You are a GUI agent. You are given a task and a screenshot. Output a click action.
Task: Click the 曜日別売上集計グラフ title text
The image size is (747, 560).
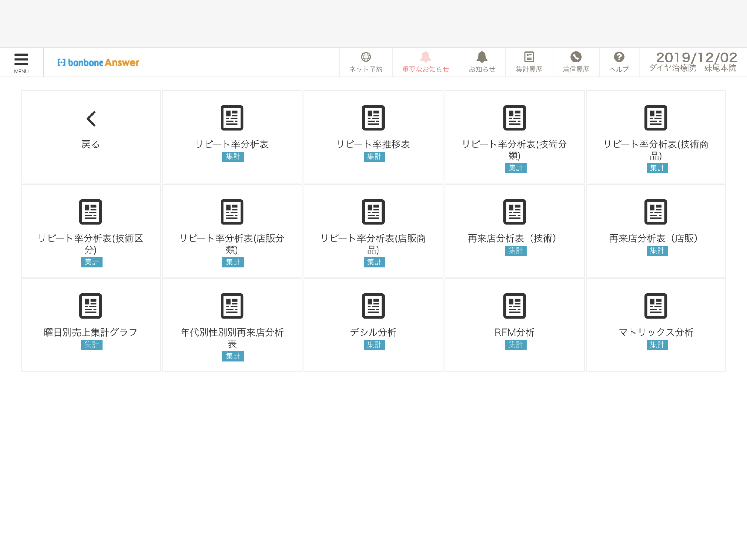pos(91,333)
